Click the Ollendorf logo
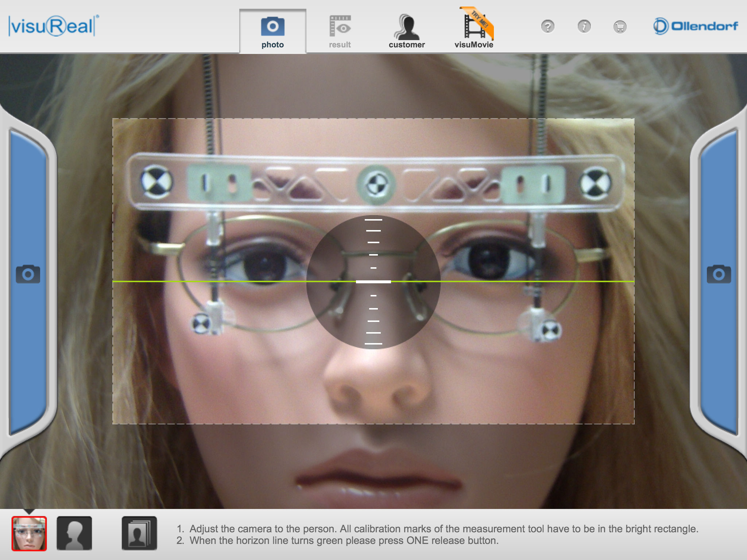This screenshot has height=560, width=747. pos(696,26)
